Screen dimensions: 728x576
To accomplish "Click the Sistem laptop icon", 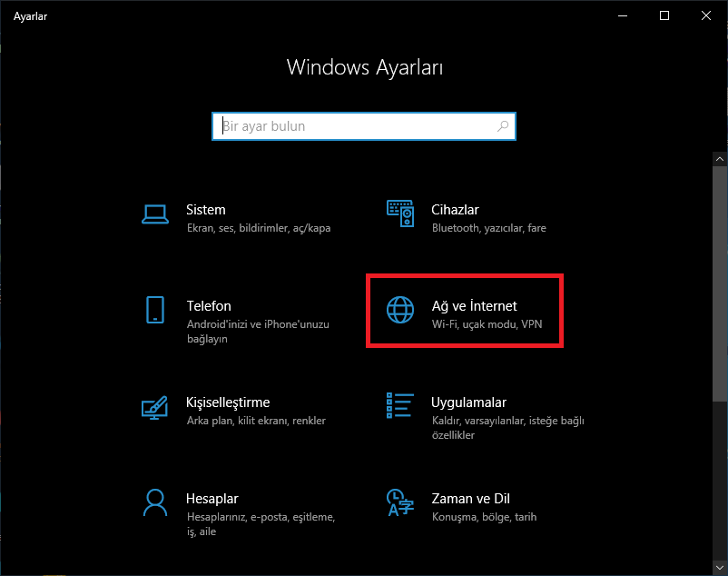I will 154,214.
